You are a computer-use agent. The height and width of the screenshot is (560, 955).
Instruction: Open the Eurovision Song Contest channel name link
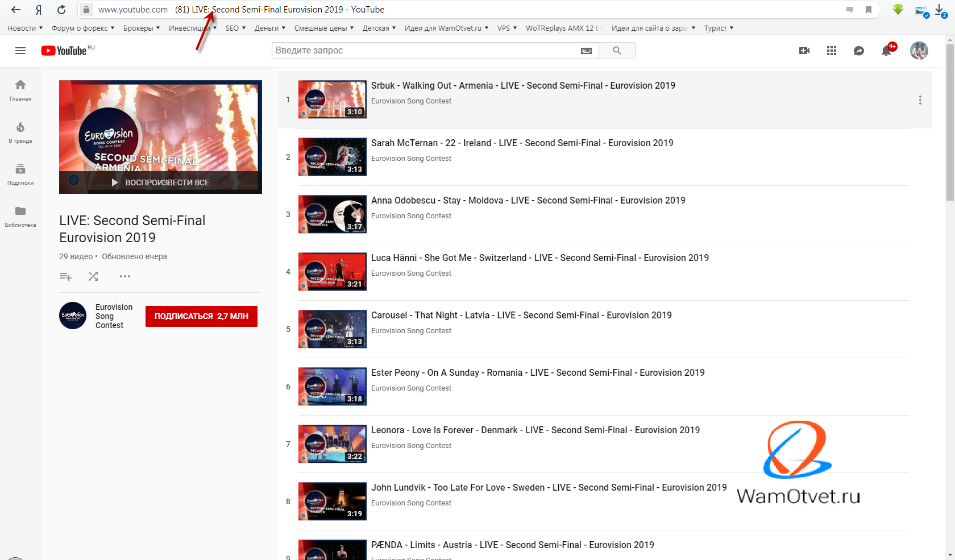[x=114, y=316]
